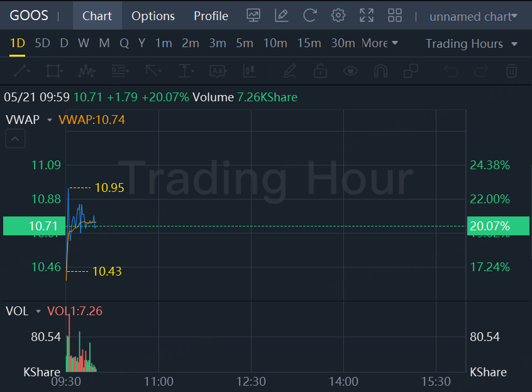Open the More timeframes dropdown
The height and width of the screenshot is (392, 532).
click(379, 43)
